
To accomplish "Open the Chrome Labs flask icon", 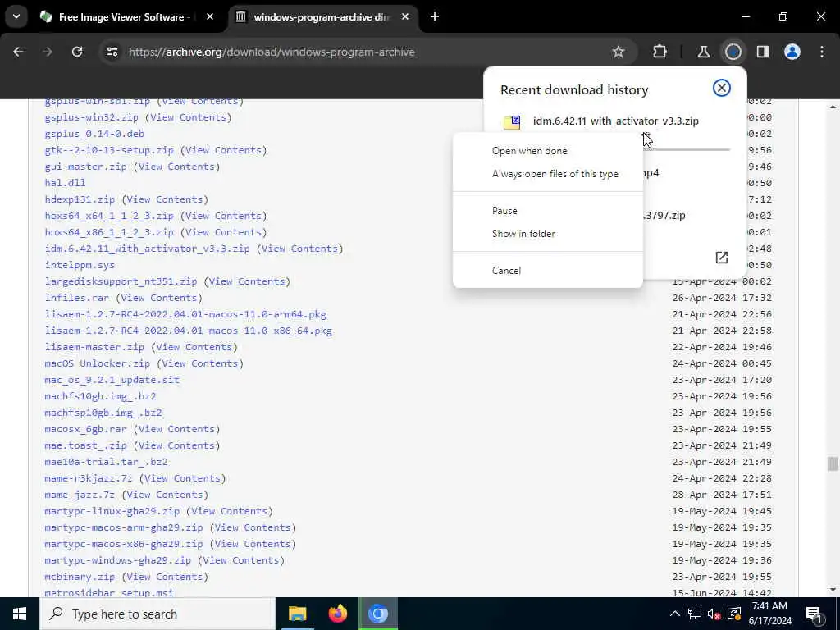I will [703, 52].
